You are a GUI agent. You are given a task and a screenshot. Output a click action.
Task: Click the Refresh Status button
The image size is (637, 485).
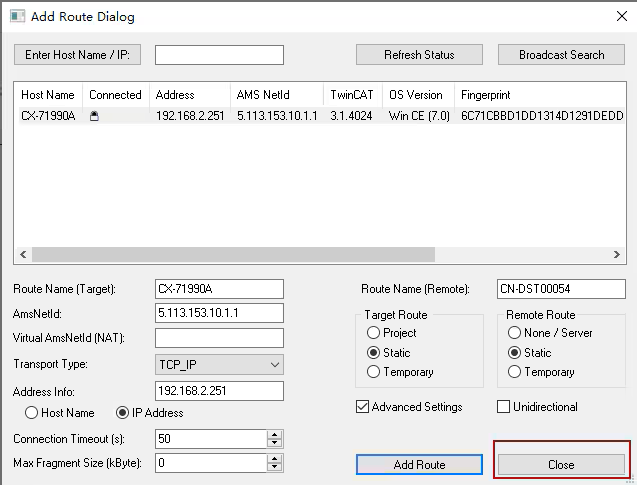[x=419, y=55]
